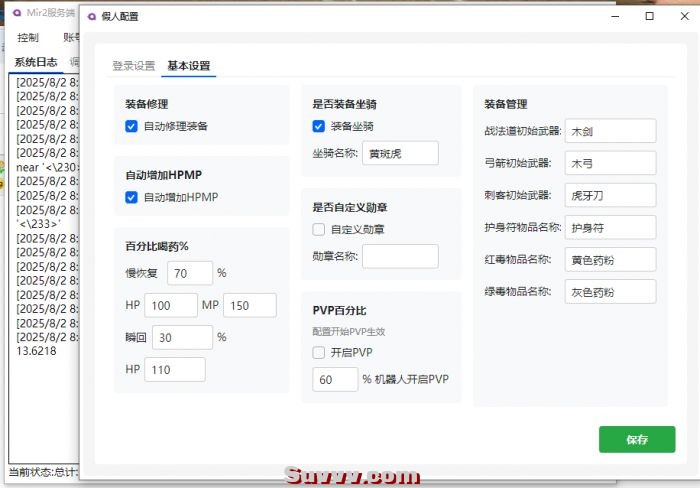
Task: Enable the 自定义勋章 checkbox
Action: click(x=318, y=229)
